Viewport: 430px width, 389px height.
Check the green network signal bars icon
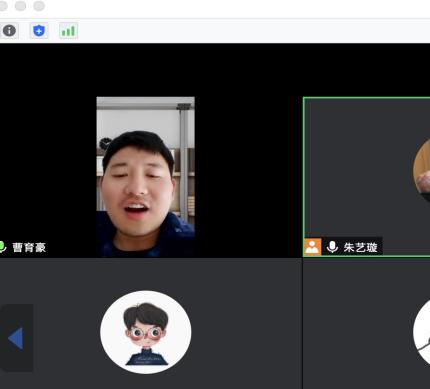68,31
